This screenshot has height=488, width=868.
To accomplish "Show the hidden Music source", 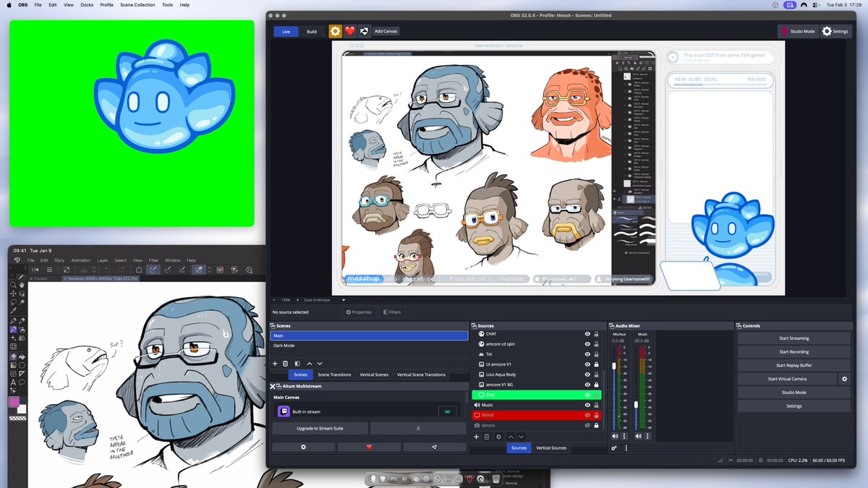I will point(587,405).
